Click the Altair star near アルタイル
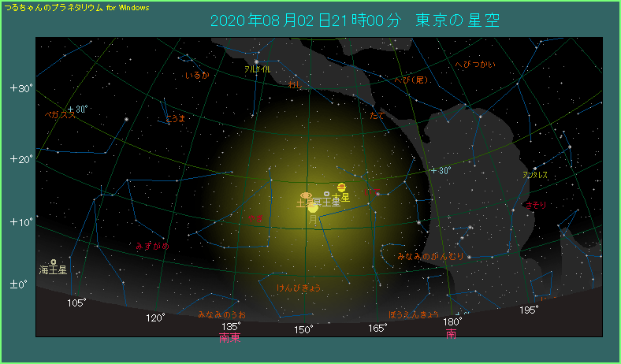 [x=256, y=61]
